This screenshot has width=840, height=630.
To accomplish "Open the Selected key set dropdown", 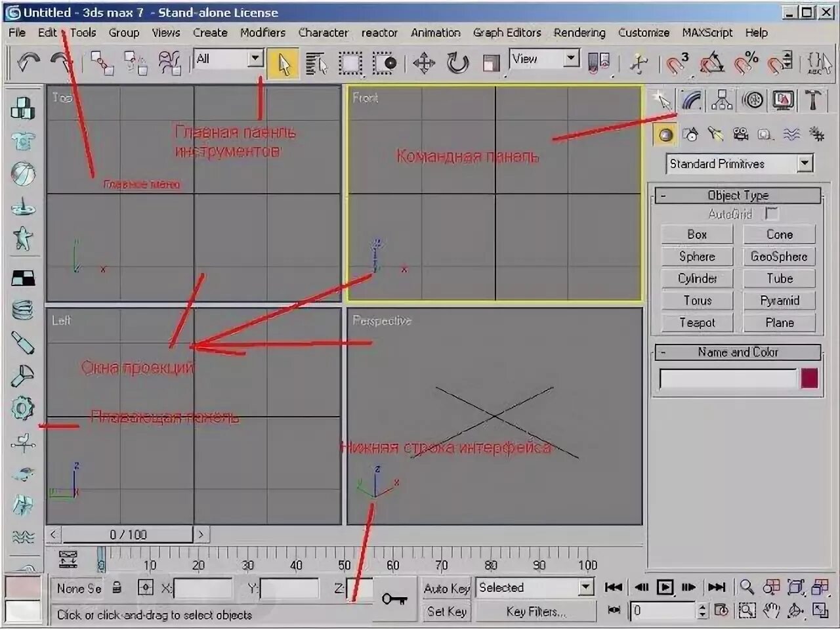I will coord(586,587).
